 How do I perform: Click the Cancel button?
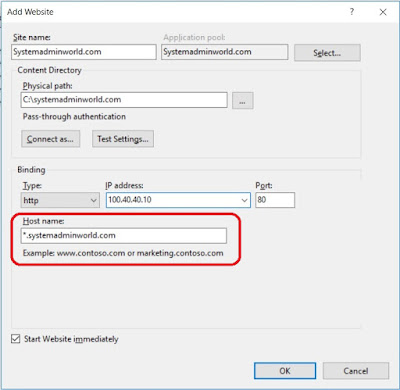356,371
